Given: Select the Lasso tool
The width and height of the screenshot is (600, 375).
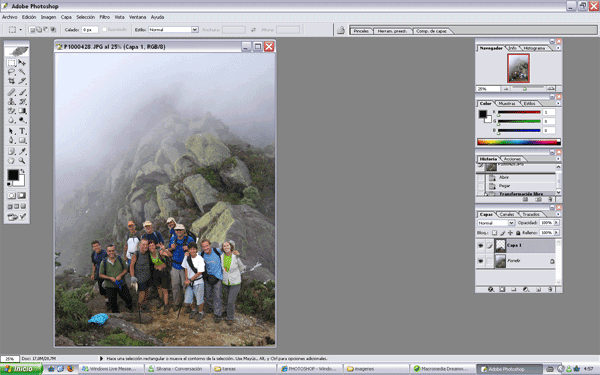Looking at the screenshot, I should point(11,72).
